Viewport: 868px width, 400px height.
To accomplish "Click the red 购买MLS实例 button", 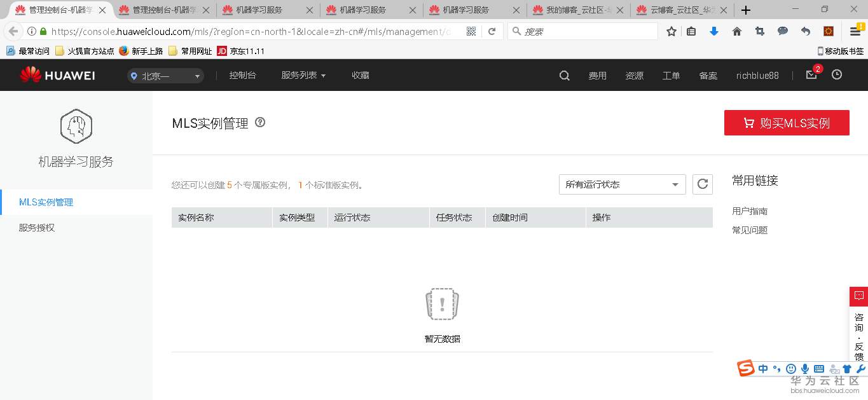I will tap(787, 122).
